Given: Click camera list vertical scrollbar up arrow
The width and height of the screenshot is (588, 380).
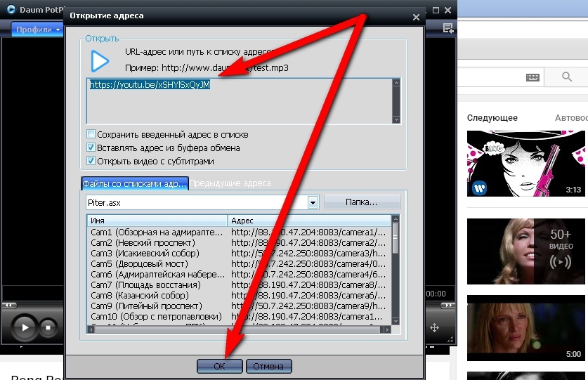Looking at the screenshot, I should [396, 219].
